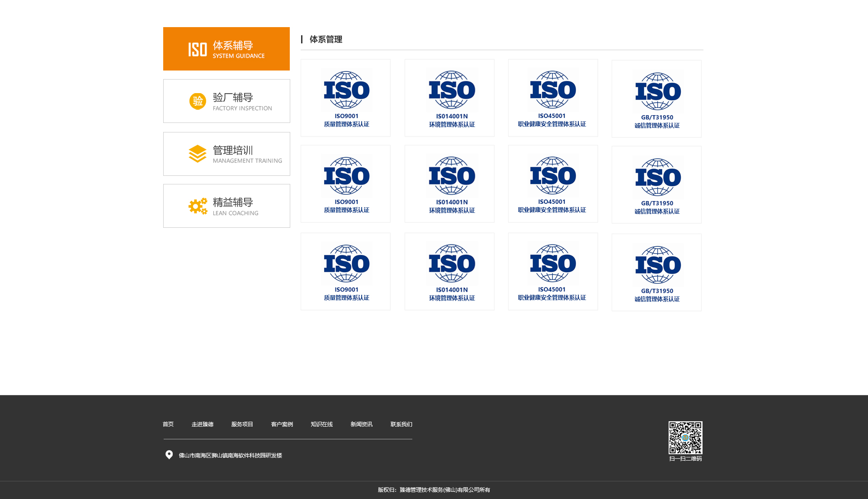Open the 首页 footer link
868x499 pixels.
(x=168, y=424)
